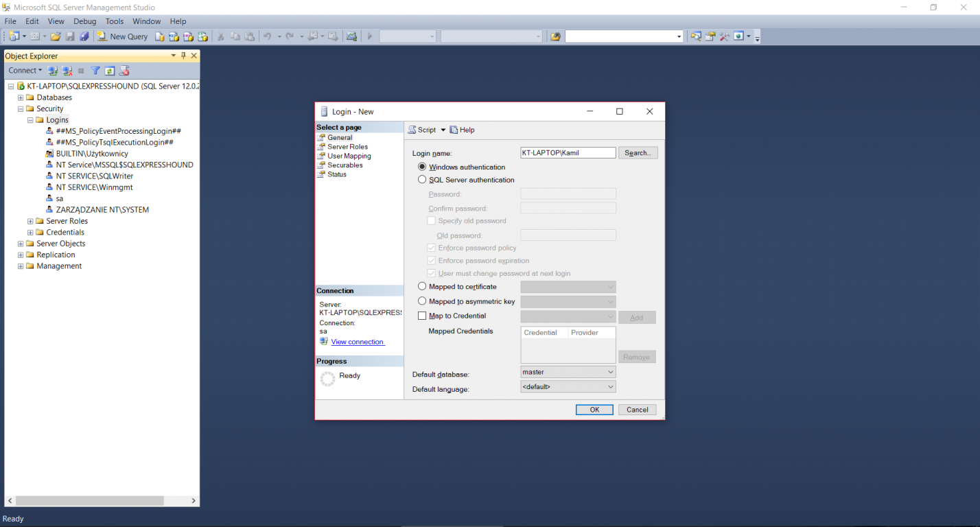Image resolution: width=980 pixels, height=527 pixels.
Task: Click the Database Engine Query icon
Action: click(159, 36)
